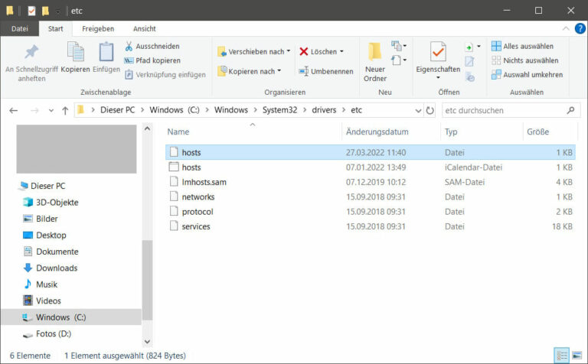Image resolution: width=588 pixels, height=364 pixels.
Task: Switch to the Start ribbon tab
Action: click(55, 28)
